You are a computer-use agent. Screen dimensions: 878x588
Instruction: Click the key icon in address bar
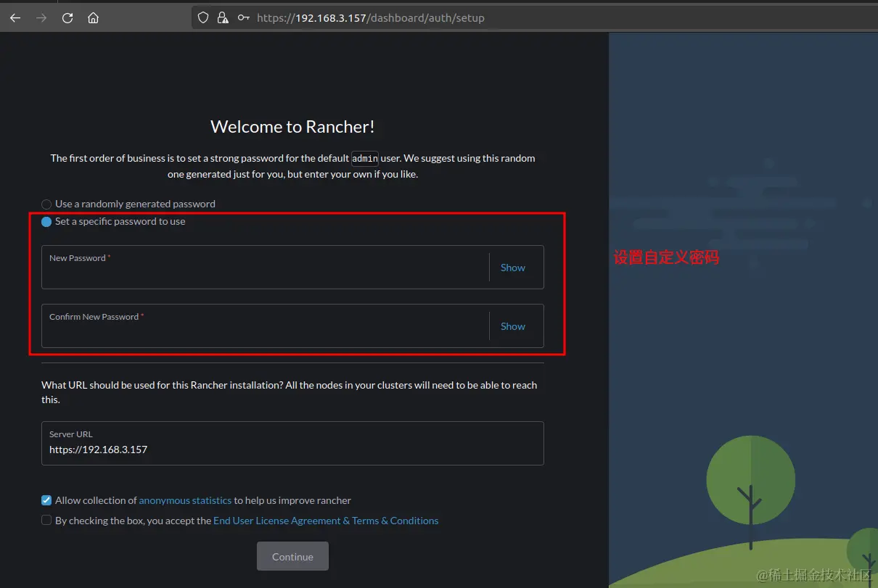click(244, 18)
